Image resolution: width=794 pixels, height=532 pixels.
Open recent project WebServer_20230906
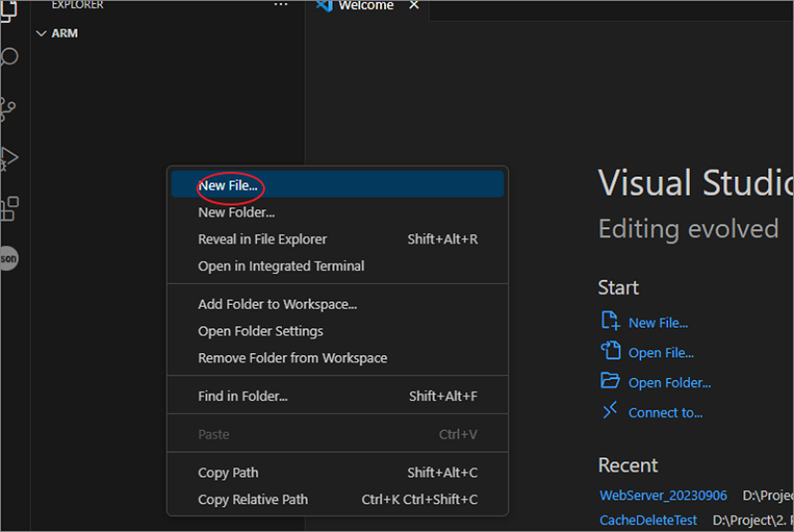click(663, 496)
